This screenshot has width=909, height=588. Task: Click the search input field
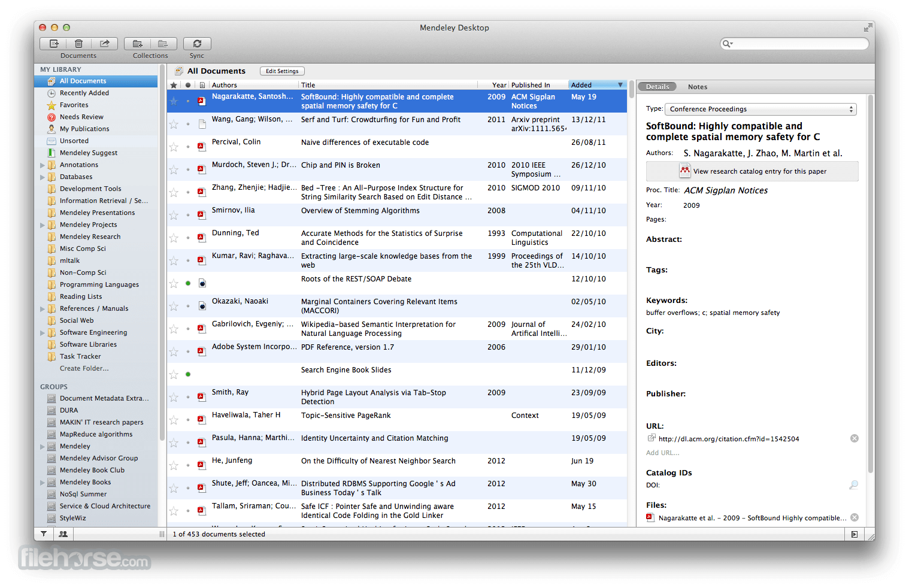[x=794, y=44]
